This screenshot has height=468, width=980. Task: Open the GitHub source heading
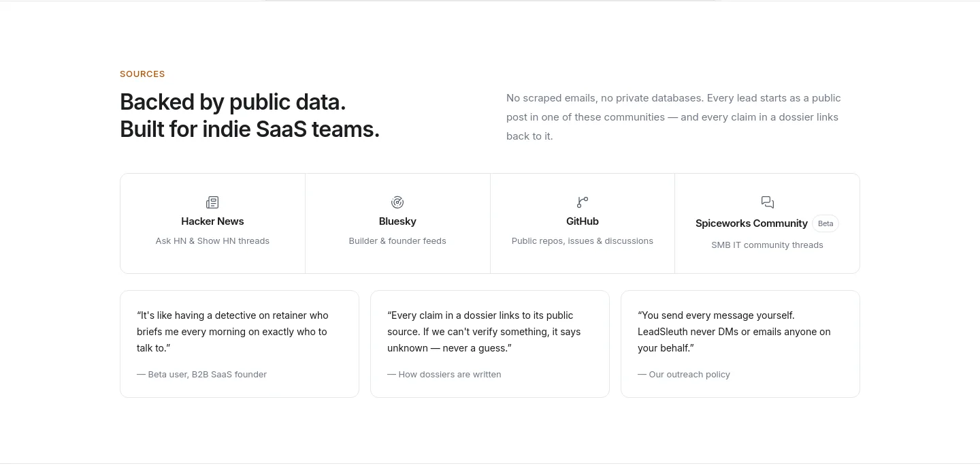click(x=583, y=221)
